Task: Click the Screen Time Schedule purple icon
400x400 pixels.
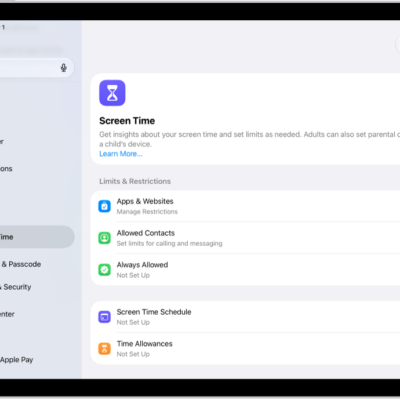Action: click(104, 317)
